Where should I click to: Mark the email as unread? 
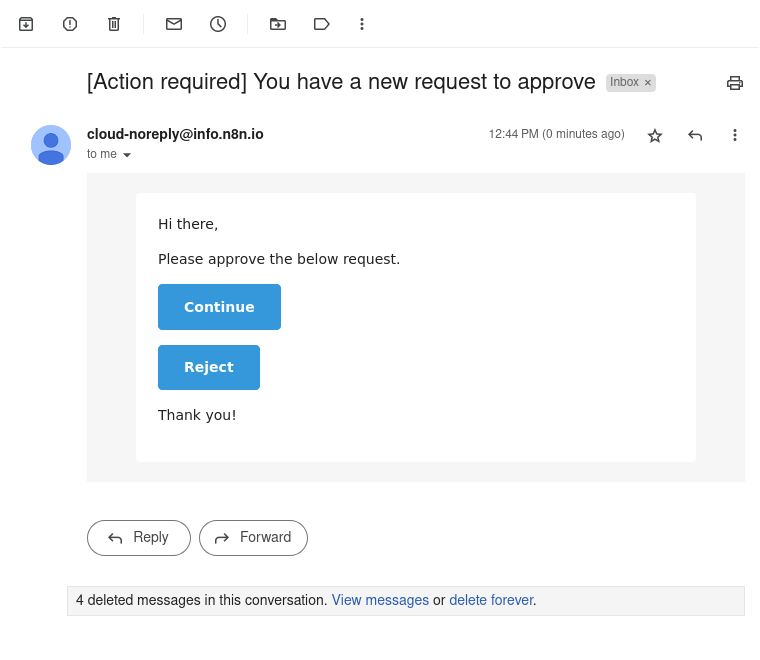[174, 24]
